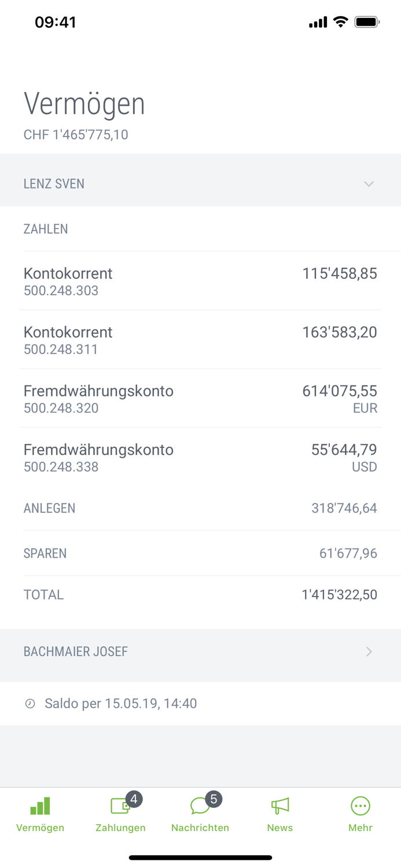Image resolution: width=401 pixels, height=868 pixels.
Task: Open Zahlungen via the payment card icon
Action: pyautogui.click(x=119, y=806)
